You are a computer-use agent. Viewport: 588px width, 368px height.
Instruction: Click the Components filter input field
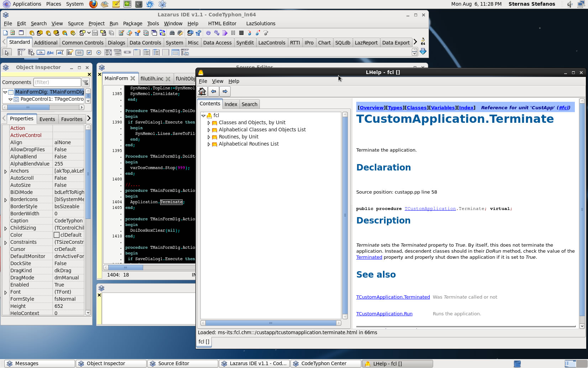[x=57, y=82]
